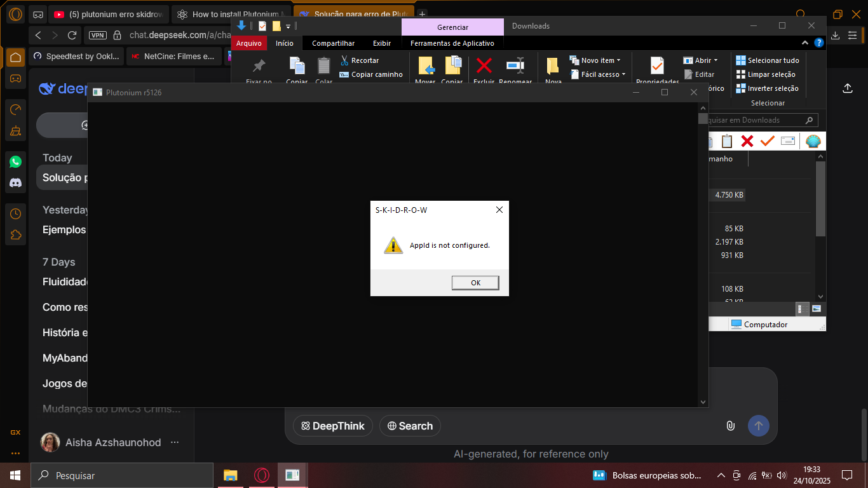Click OK in the S-K-I-D-R-O-W dialog
Screen dimensions: 868x488
tap(475, 283)
